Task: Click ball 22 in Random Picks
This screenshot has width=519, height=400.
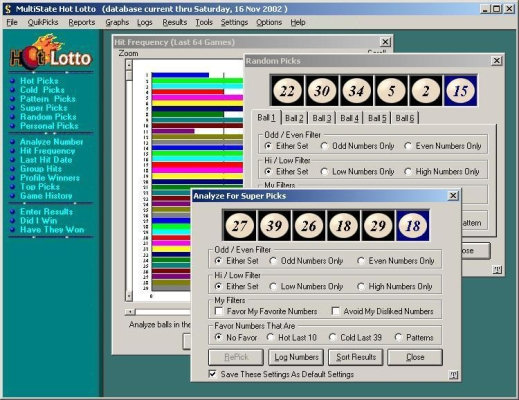Action: tap(287, 91)
